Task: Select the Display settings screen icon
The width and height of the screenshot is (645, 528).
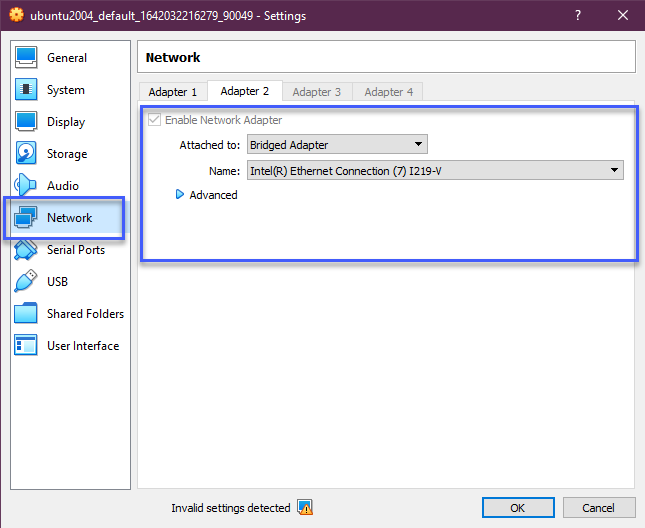Action: 26,122
